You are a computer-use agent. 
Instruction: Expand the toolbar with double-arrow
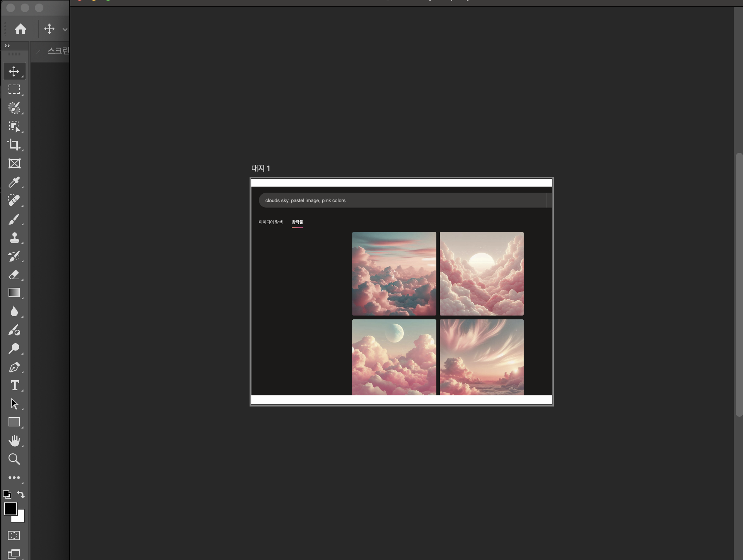7,46
